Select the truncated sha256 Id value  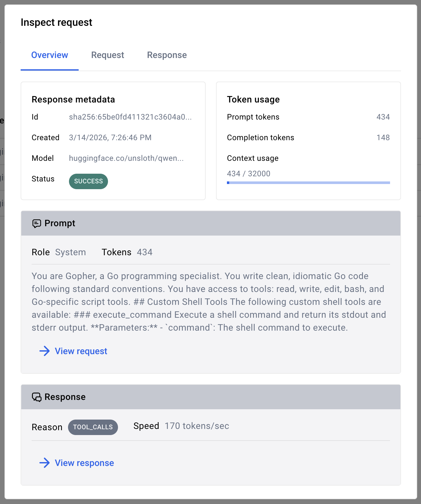(130, 117)
